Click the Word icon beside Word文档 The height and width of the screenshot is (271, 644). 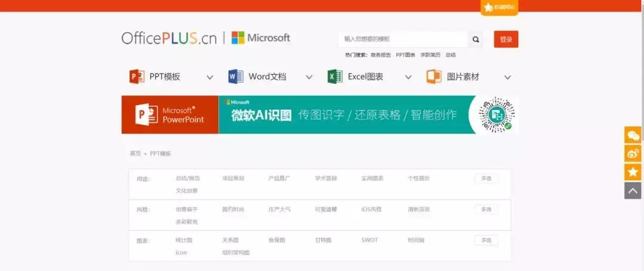(x=236, y=76)
